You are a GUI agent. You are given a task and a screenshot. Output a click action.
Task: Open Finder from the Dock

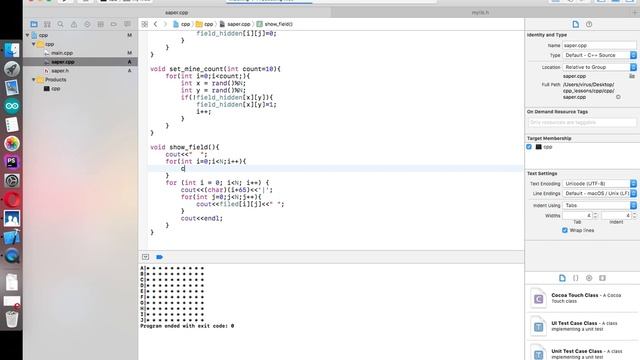click(x=12, y=50)
